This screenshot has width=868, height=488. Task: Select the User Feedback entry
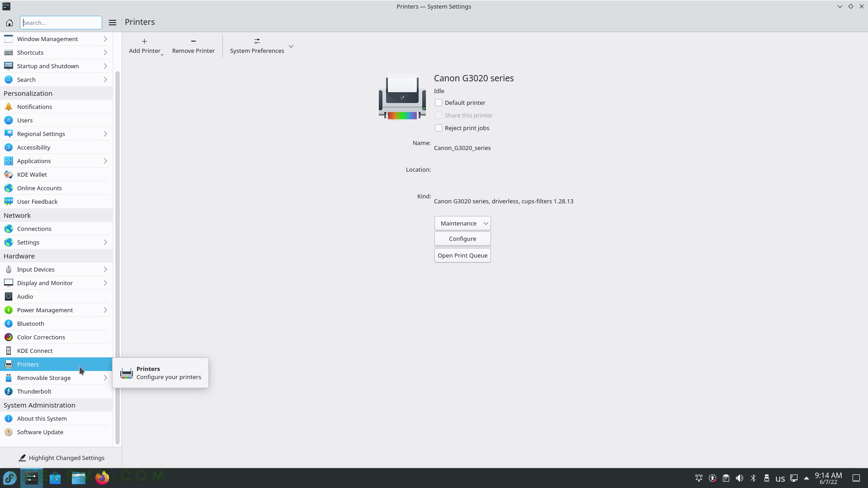click(56, 202)
